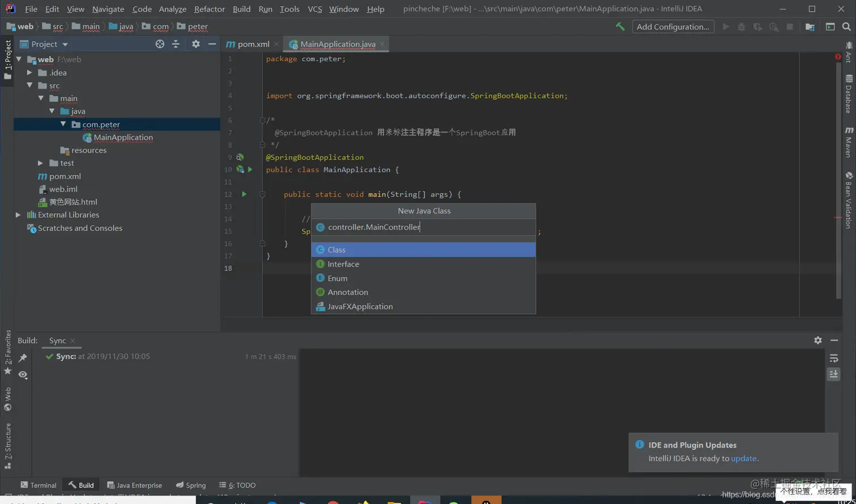
Task: Toggle the eye view filter in Build panel
Action: coord(23,374)
